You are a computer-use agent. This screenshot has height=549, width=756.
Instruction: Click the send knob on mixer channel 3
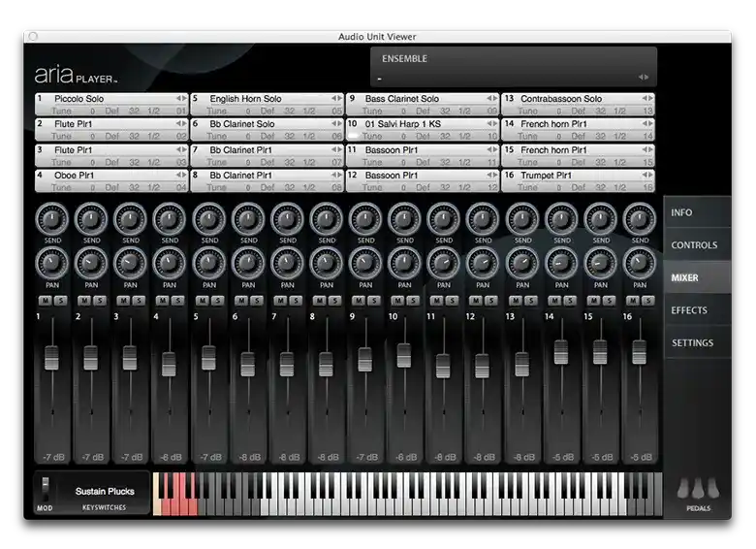point(130,219)
